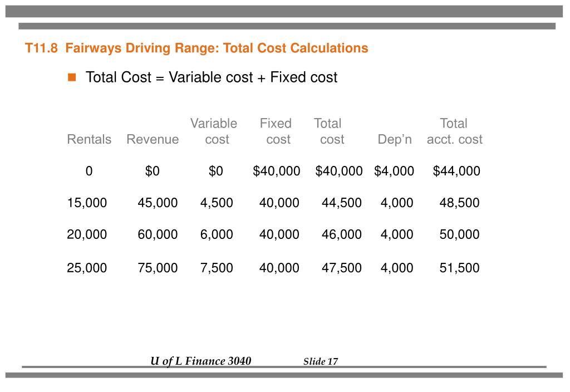Click the footer text "U of L Finance 3040"
Viewport: 570px width, 392px height.
click(x=200, y=361)
